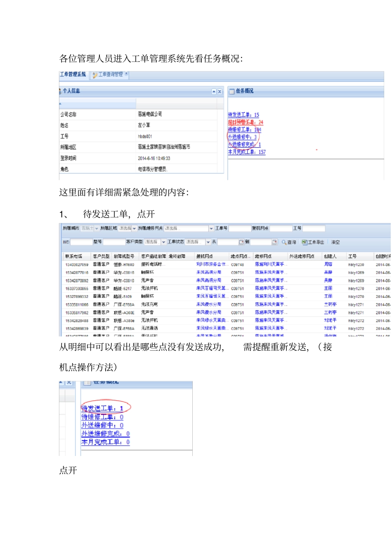Viewport: 392px width, 555px height.
Task: Switch to the 工单管理系统 tab
Action: (73, 74)
